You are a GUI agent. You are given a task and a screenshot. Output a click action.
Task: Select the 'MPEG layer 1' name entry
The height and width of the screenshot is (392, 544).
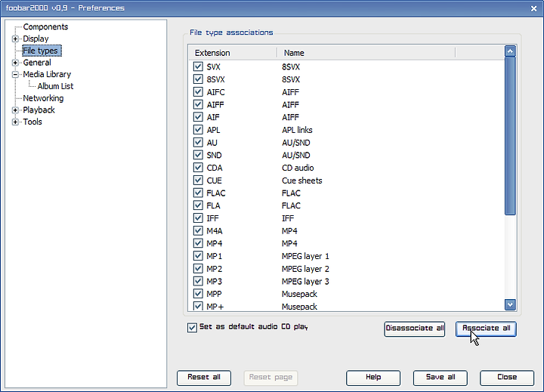[305, 256]
